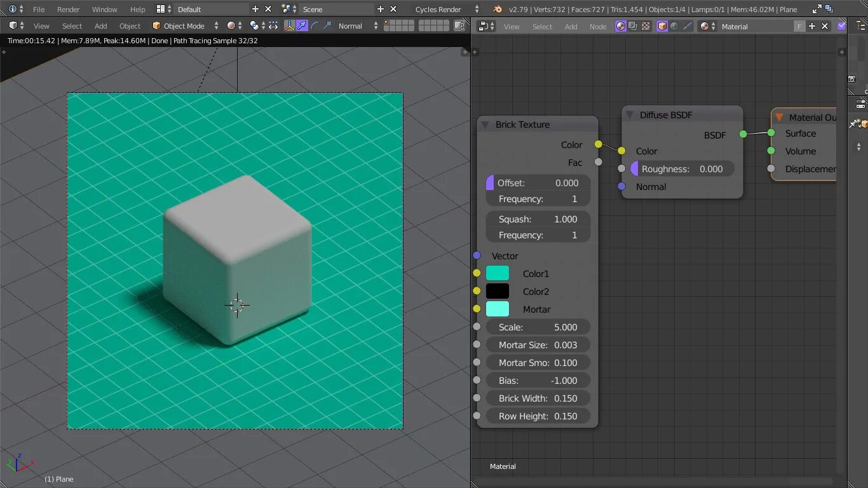Click the Object material shading icon in node header
Viewport: 868px width, 488px height.
[x=662, y=25]
